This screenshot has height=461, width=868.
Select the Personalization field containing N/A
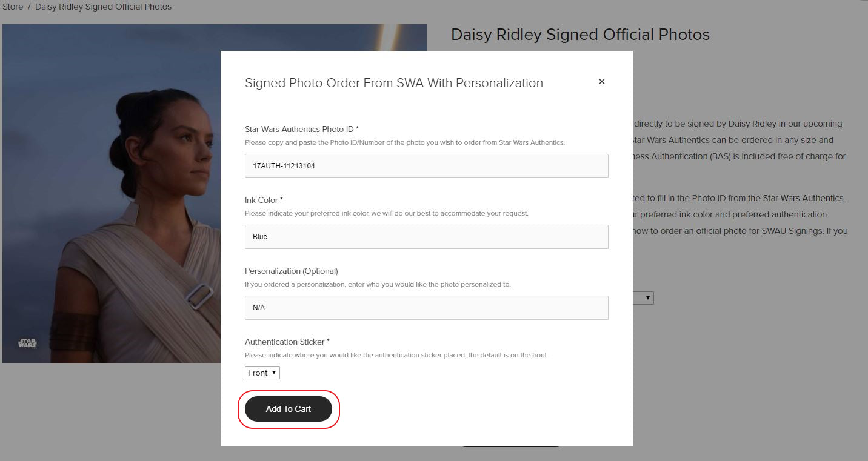pyautogui.click(x=426, y=308)
